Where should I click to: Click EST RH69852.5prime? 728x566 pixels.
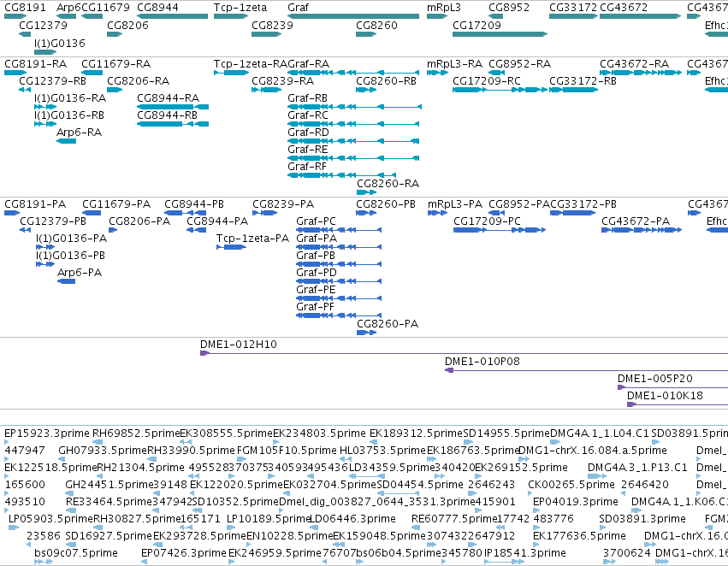point(136,433)
